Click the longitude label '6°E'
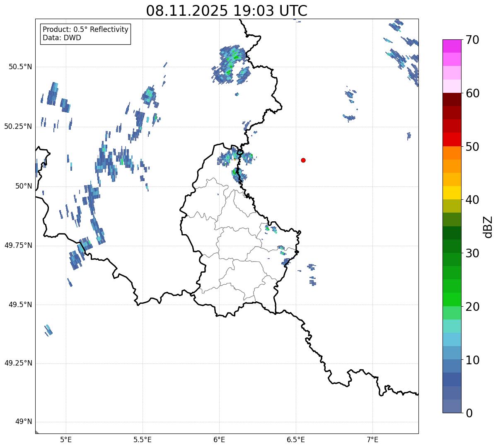This screenshot has width=498, height=448. click(219, 439)
